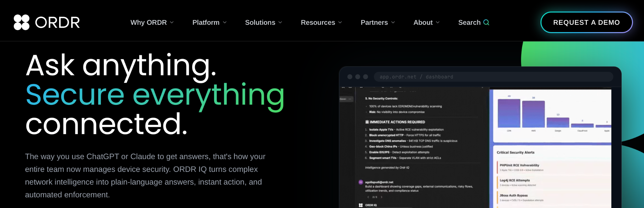Expand the chevron beside Platform

[225, 23]
